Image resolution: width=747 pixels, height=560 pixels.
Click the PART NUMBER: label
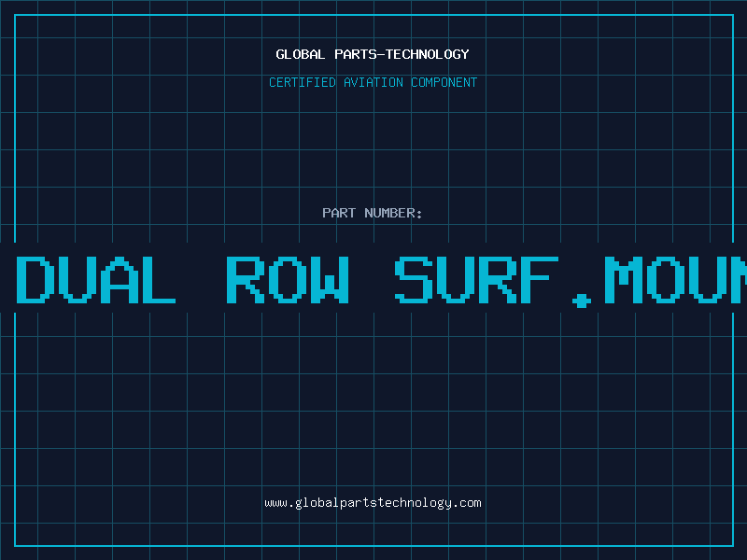(x=373, y=214)
